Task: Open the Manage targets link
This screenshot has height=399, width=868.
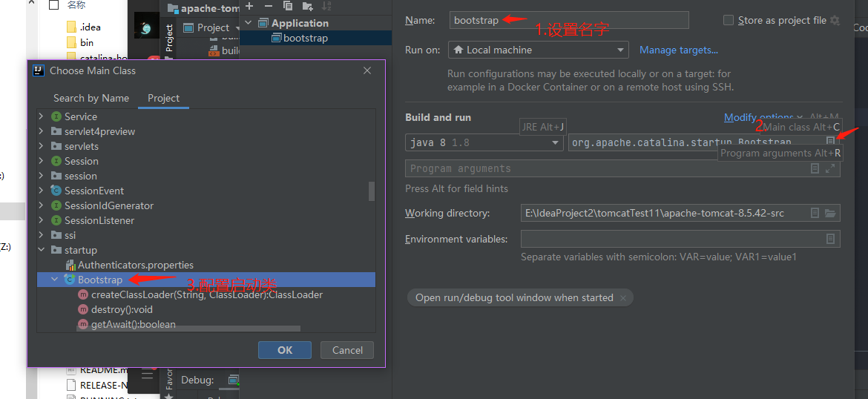Action: (x=678, y=50)
